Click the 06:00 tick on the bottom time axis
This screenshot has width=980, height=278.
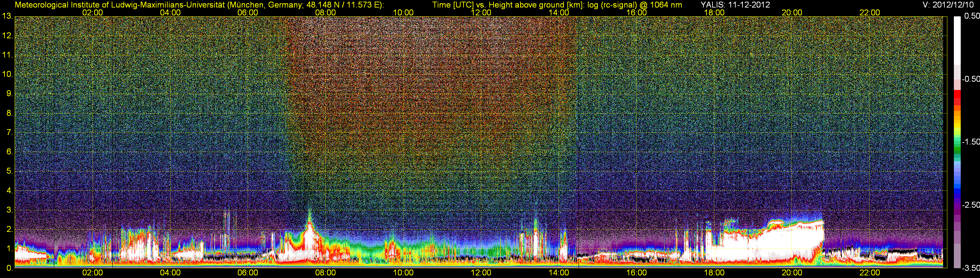tap(248, 273)
